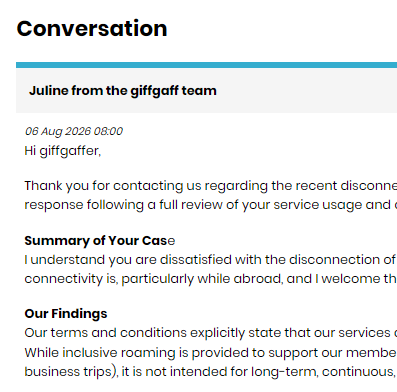Click the Summary of Your Case heading
397x392 pixels.
point(100,241)
